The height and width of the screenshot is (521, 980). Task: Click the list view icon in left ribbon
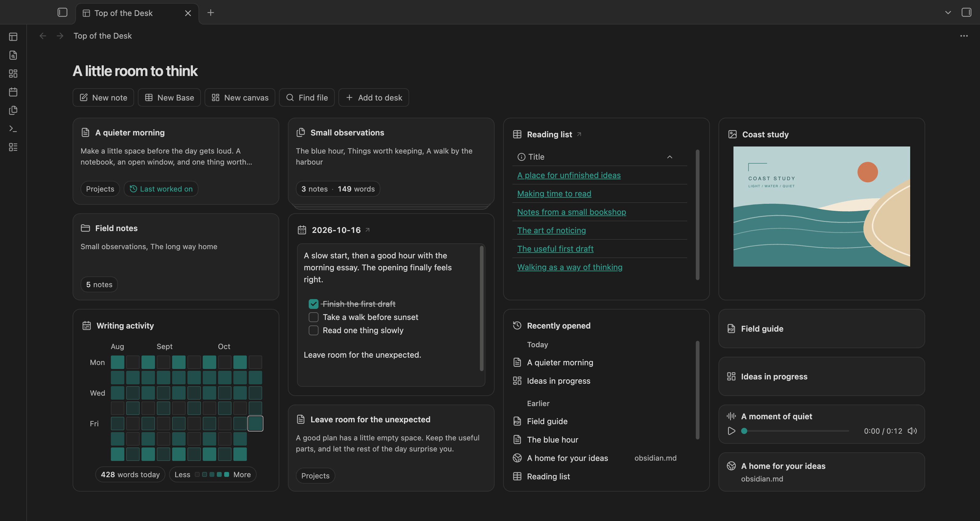tap(13, 147)
